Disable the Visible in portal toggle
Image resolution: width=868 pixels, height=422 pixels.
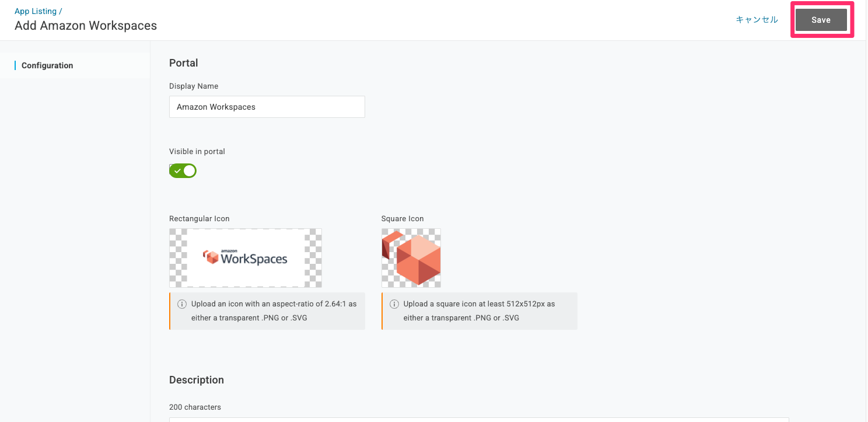183,170
